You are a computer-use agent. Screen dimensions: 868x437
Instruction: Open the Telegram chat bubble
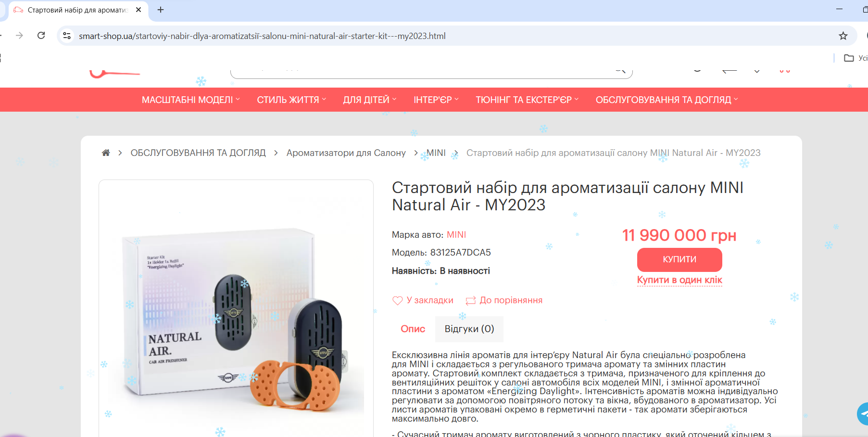(863, 414)
